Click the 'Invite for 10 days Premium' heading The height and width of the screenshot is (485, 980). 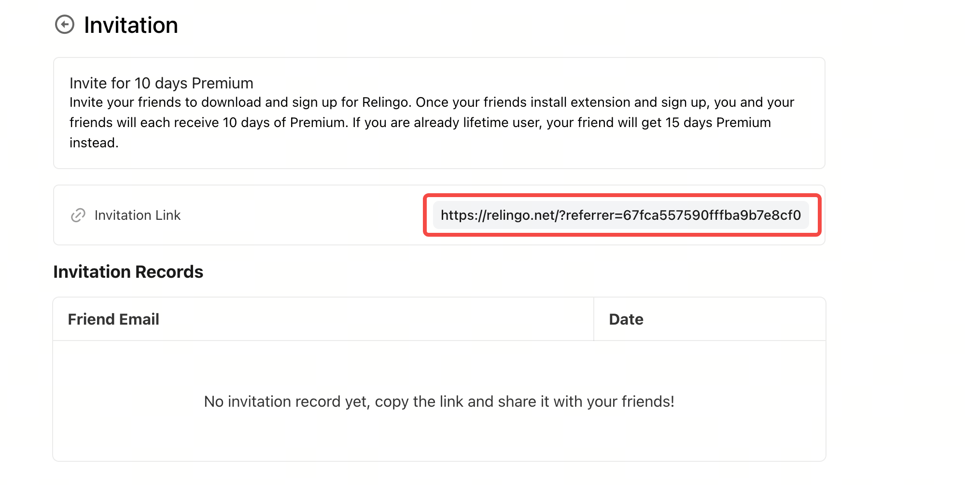[x=161, y=83]
